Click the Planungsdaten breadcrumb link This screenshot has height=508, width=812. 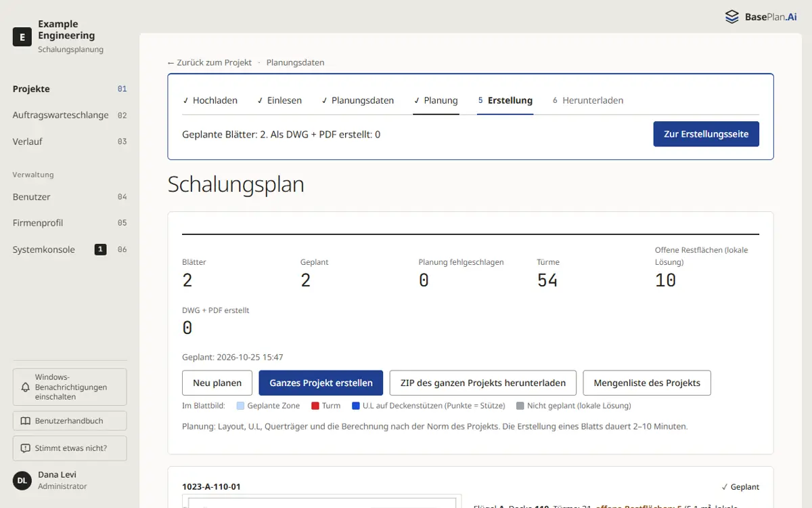point(295,62)
